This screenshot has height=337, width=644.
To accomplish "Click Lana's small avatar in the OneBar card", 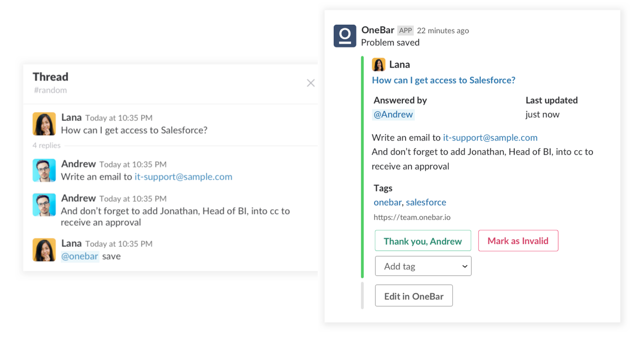I will (x=378, y=64).
